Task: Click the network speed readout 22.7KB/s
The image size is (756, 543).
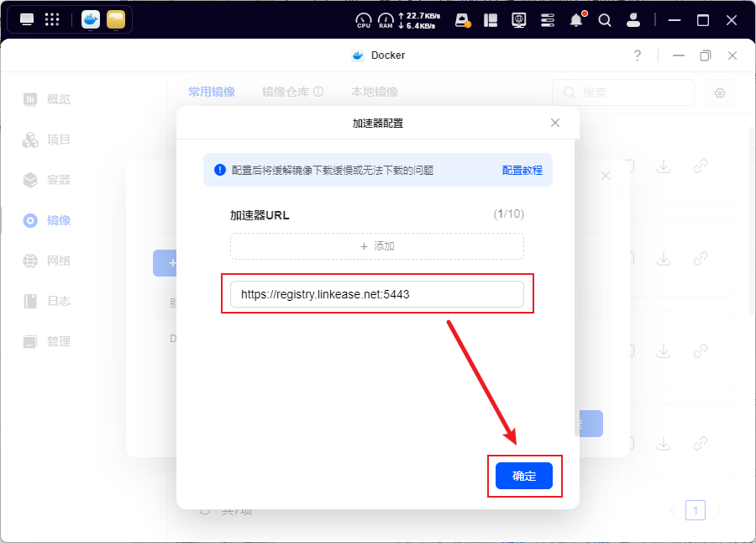Action: (x=423, y=15)
